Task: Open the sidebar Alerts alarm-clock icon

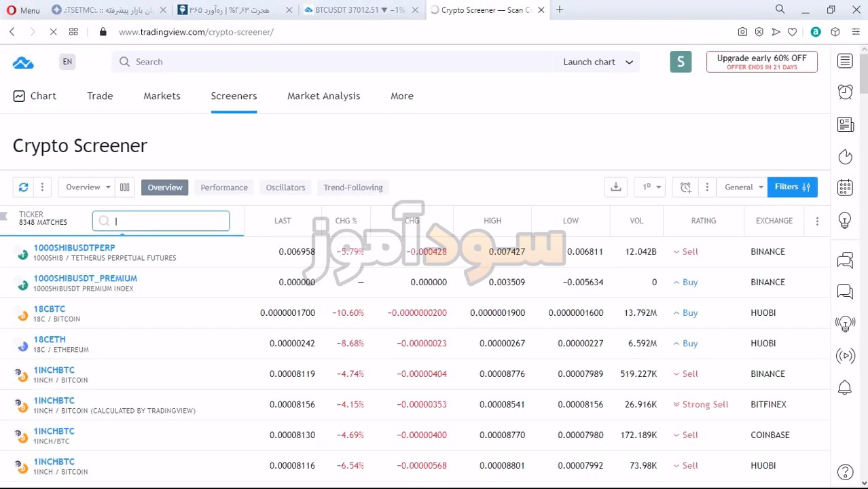Action: [845, 92]
